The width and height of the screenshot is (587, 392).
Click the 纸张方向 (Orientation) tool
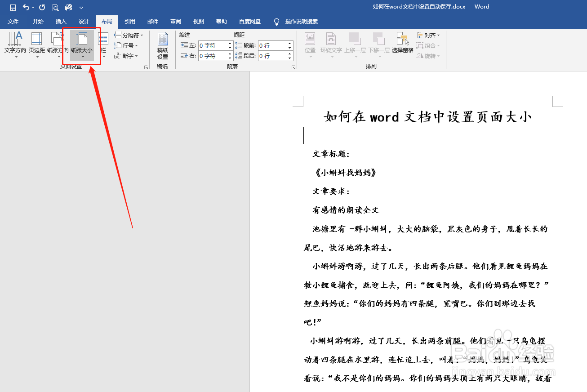[x=58, y=45]
